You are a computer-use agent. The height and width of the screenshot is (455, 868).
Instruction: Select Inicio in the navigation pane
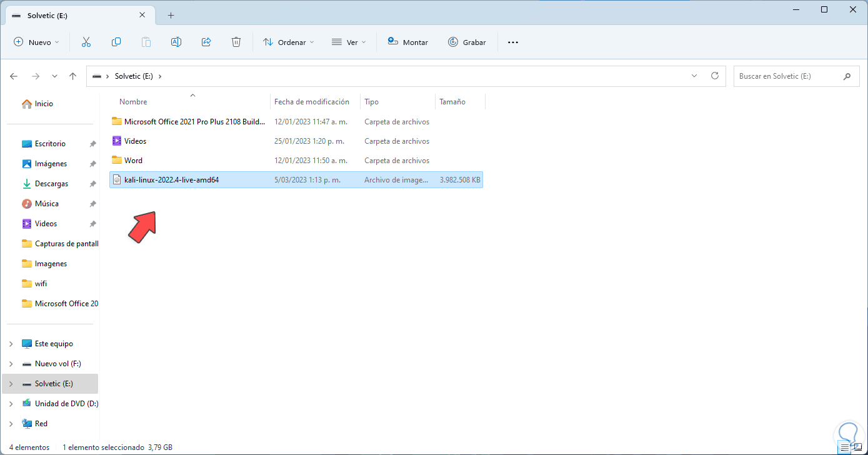point(37,104)
